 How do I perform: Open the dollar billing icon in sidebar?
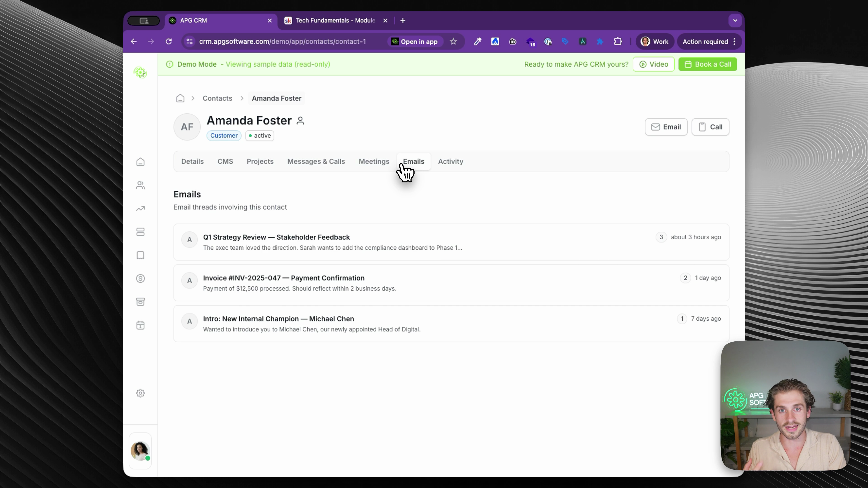coord(141,279)
